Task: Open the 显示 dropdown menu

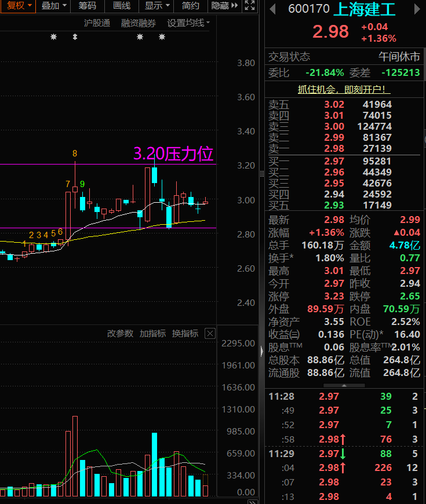Action: pyautogui.click(x=156, y=6)
